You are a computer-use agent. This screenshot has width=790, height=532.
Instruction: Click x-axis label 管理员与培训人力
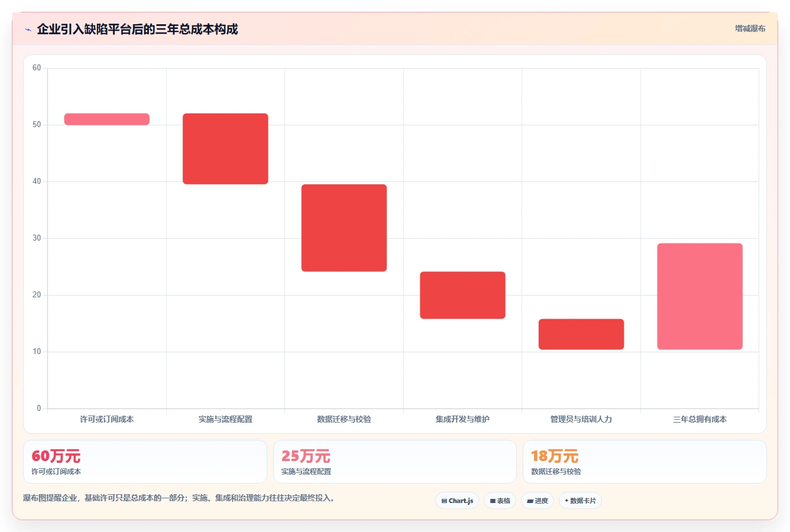(581, 419)
